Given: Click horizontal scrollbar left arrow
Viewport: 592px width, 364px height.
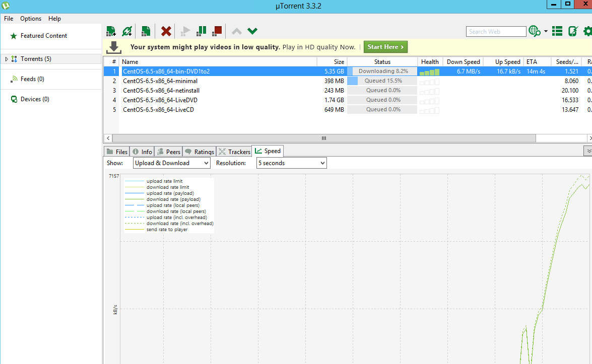Looking at the screenshot, I should click(x=108, y=138).
